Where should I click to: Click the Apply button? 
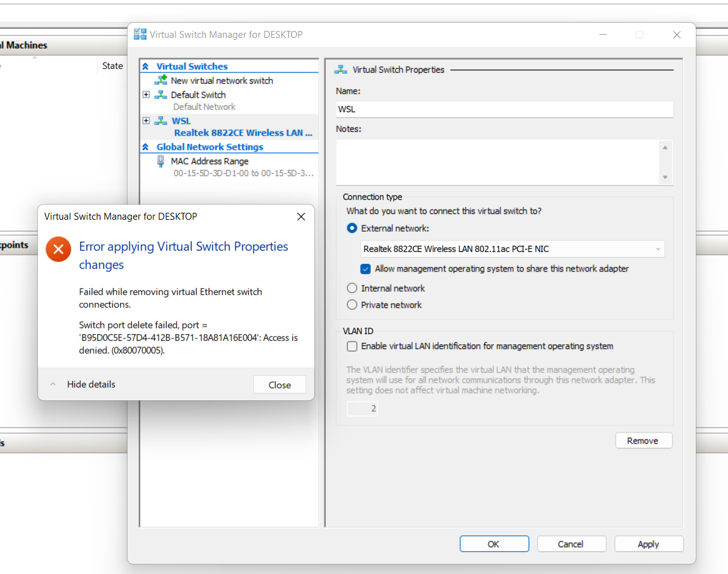[648, 544]
